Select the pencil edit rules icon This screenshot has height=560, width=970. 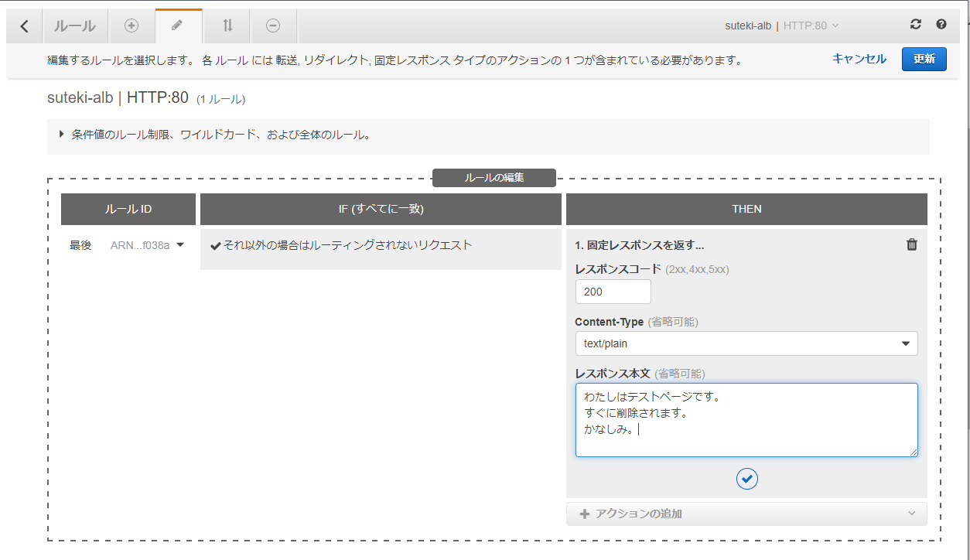point(179,26)
